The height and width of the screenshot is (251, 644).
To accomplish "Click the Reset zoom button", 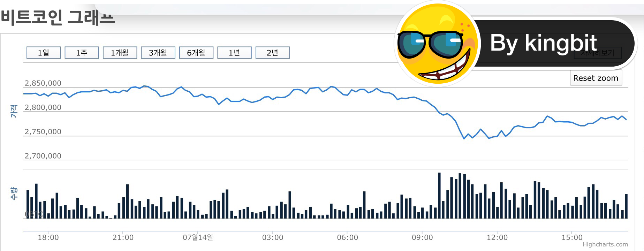I will [x=596, y=78].
